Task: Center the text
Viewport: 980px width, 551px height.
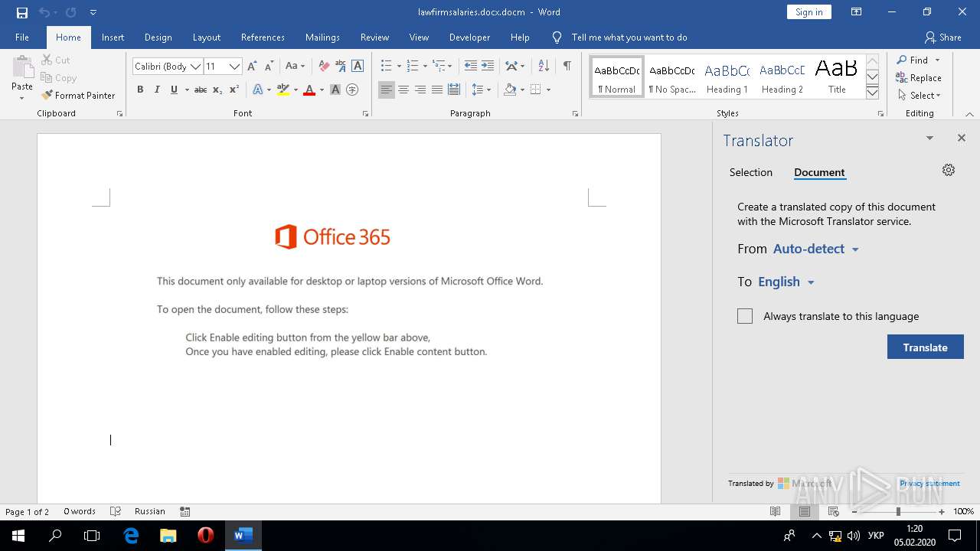Action: click(x=403, y=90)
